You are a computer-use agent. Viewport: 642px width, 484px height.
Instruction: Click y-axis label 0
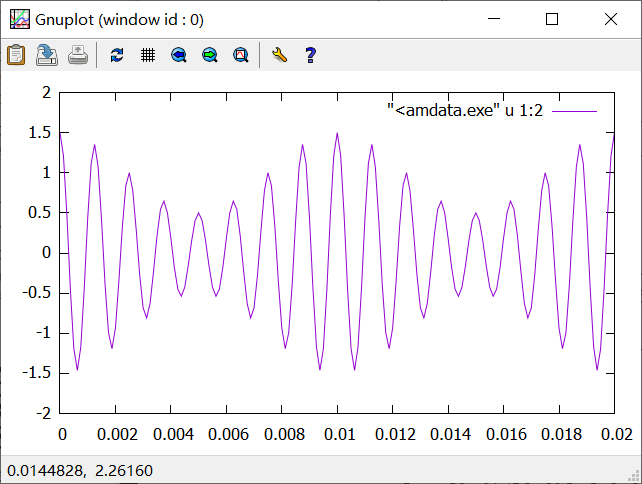[x=46, y=253]
